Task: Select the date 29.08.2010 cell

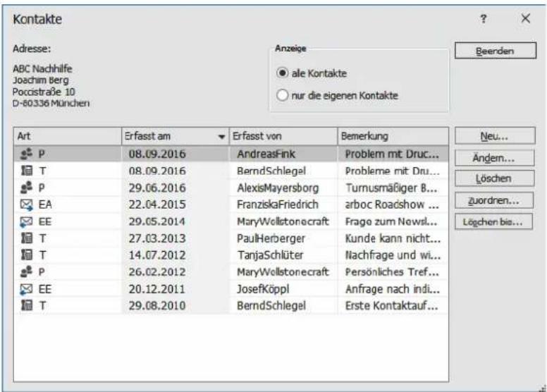Action: click(157, 306)
